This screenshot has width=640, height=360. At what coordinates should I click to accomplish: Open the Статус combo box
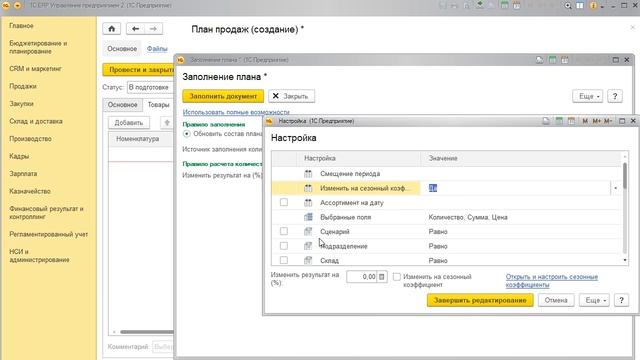pos(150,87)
